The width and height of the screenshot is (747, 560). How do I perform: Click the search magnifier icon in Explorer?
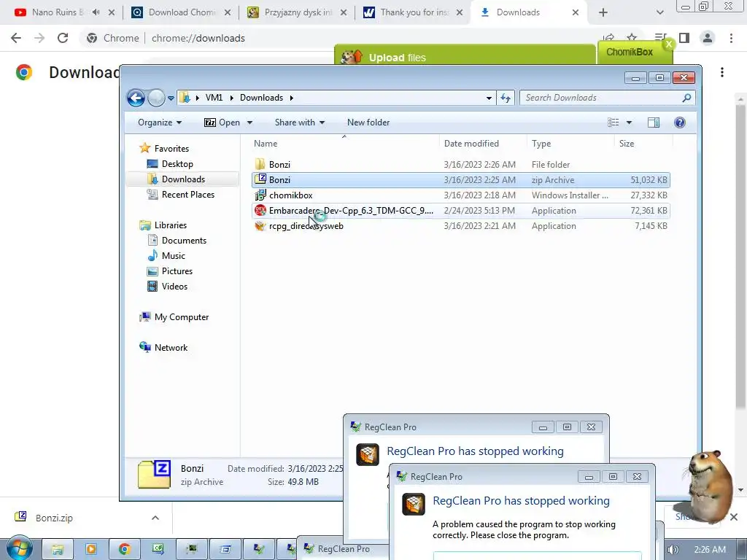coord(686,98)
